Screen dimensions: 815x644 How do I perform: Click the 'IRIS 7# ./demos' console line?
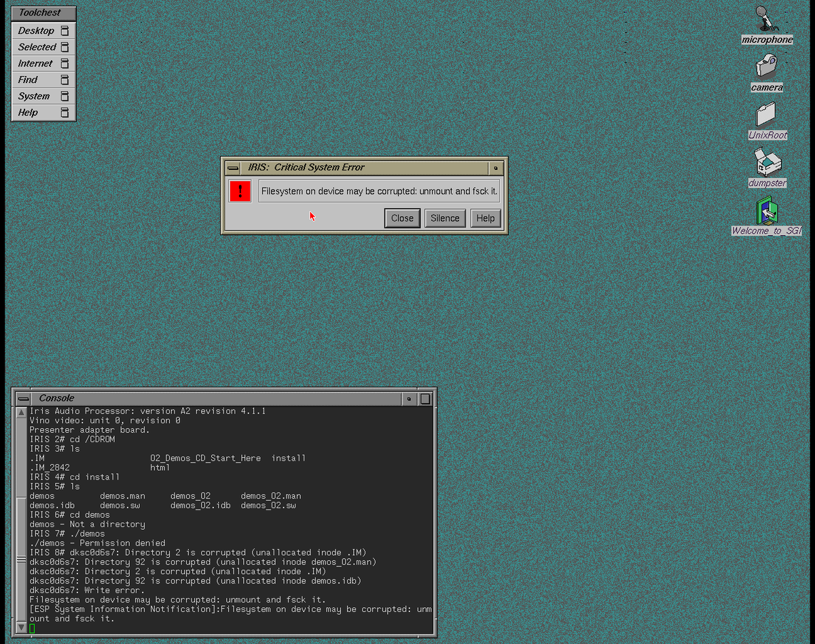tap(67, 534)
